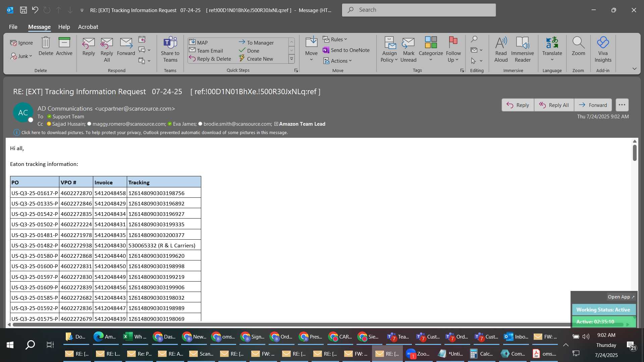Click Forward button in message header
644x362 pixels.
point(593,105)
